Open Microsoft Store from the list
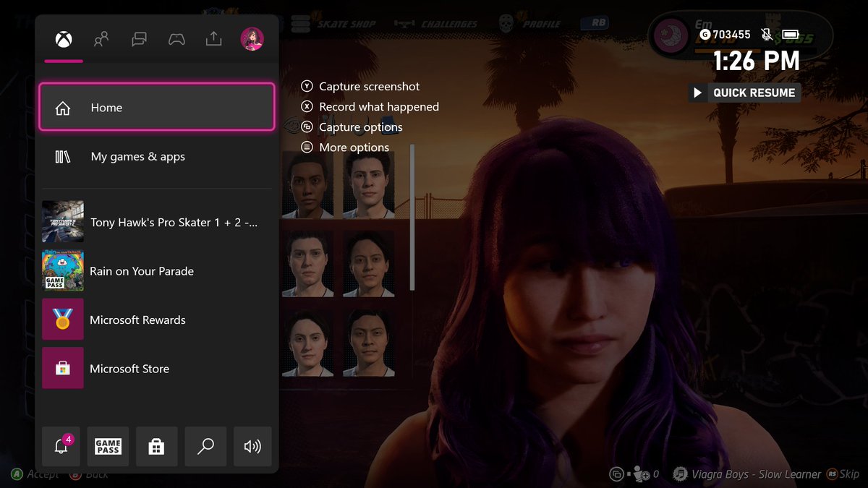 tap(157, 369)
